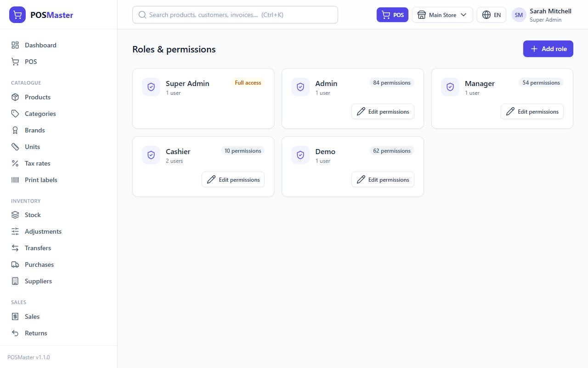Image resolution: width=588 pixels, height=368 pixels.
Task: Edit permissions for Manager role
Action: coord(532,111)
